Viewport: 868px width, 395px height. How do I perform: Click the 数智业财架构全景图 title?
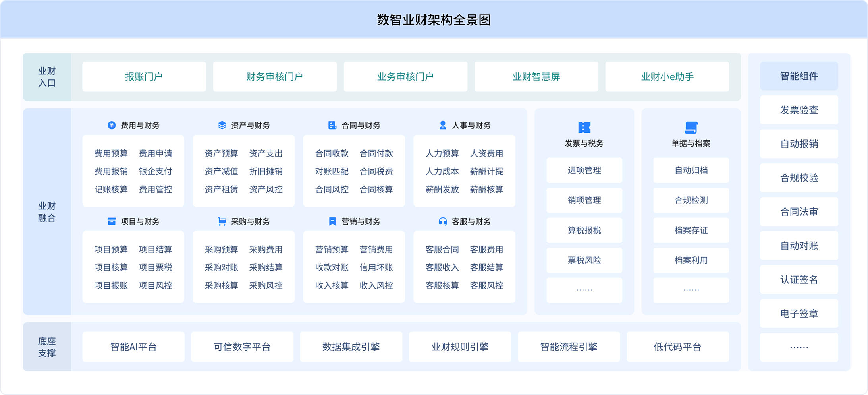coord(434,20)
